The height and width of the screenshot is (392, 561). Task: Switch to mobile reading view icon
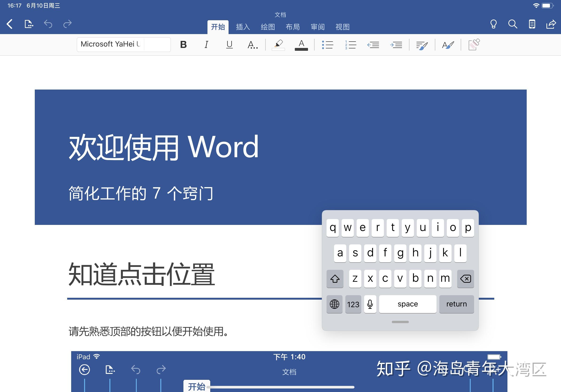click(x=532, y=24)
